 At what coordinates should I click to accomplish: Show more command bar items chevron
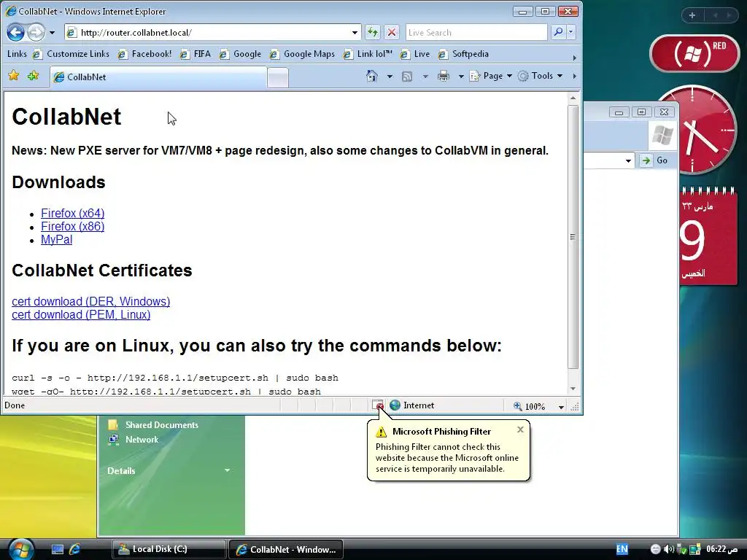(x=574, y=76)
